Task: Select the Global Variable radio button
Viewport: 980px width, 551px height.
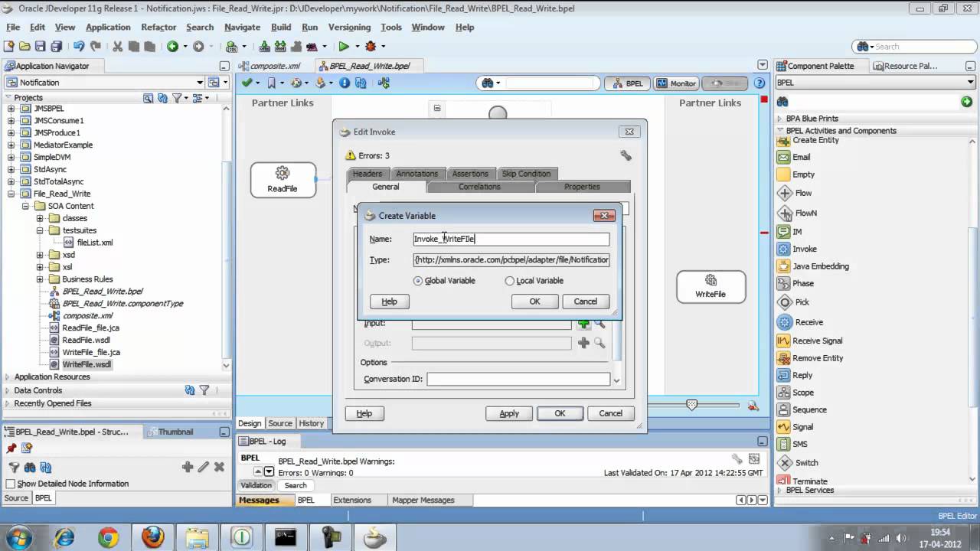Action: click(417, 281)
